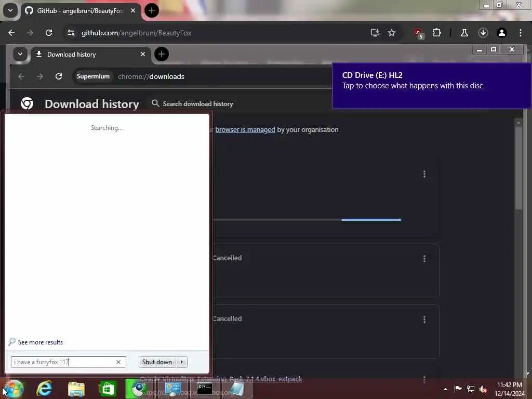This screenshot has height=399, width=532.
Task: Bookmark the BeautyFox page with star icon
Action: (x=392, y=33)
